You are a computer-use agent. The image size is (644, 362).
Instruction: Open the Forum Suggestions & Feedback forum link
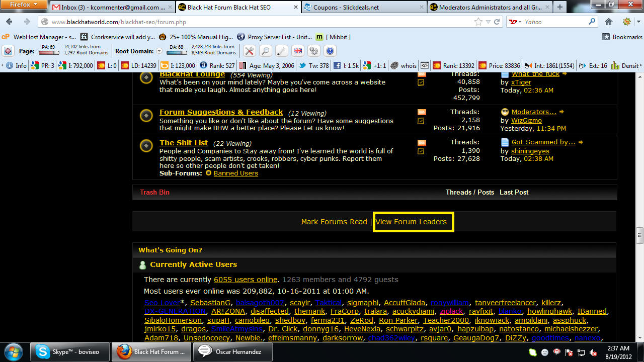pyautogui.click(x=221, y=112)
